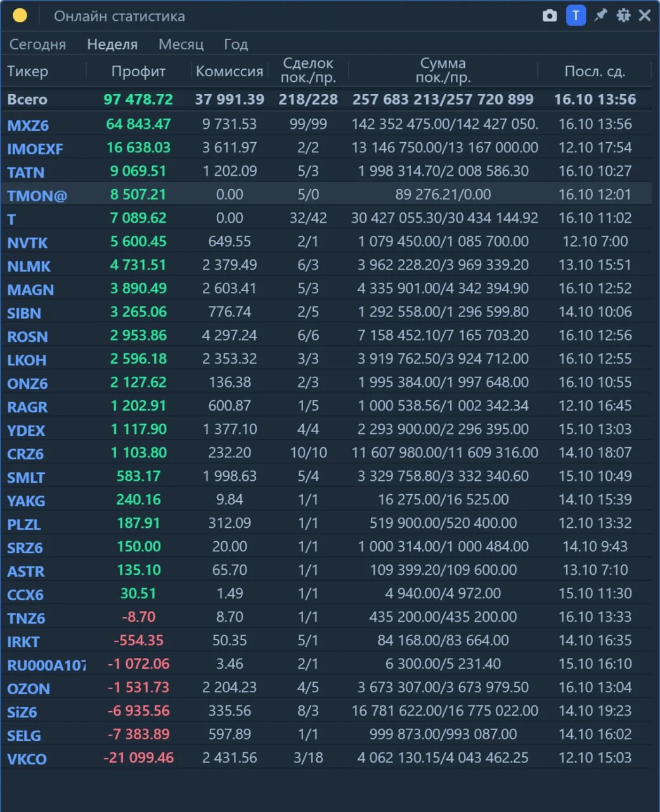This screenshot has width=660, height=812.
Task: Open the Месяц period tab
Action: (181, 44)
